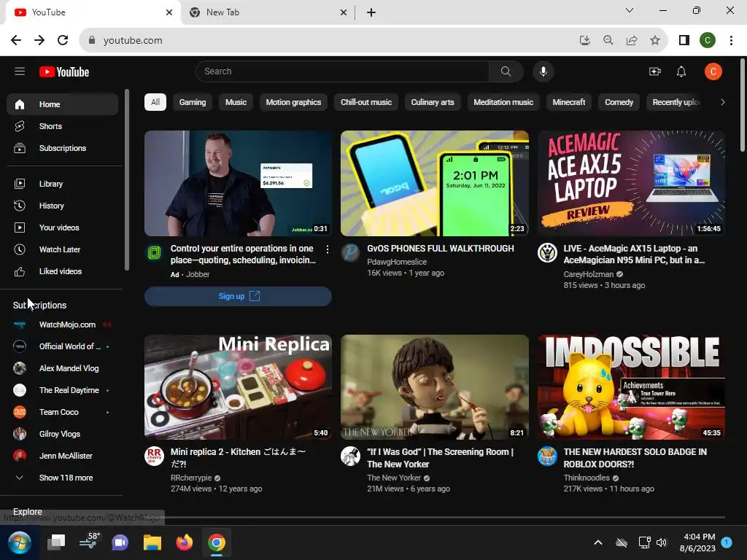Open If I Was God video thumbnail
This screenshot has width=747, height=560.
(435, 387)
